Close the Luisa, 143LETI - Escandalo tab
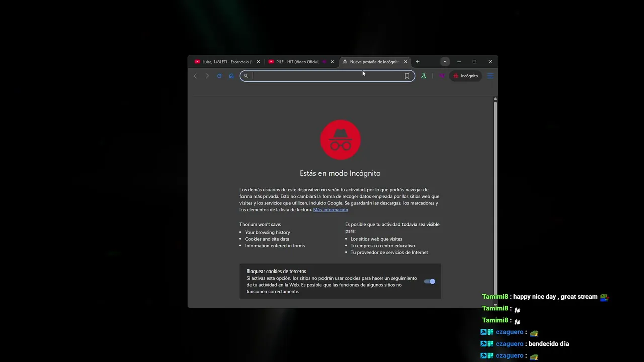The height and width of the screenshot is (362, 644). coord(258,62)
